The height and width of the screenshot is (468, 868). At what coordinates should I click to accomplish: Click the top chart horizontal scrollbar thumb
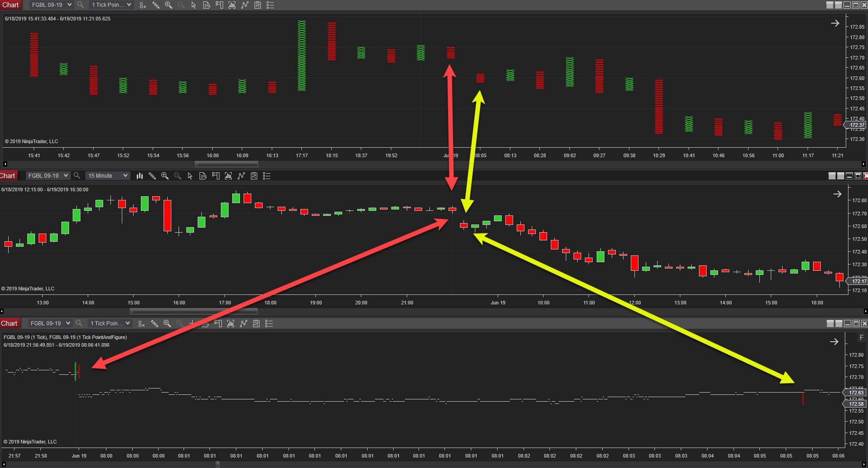click(226, 164)
